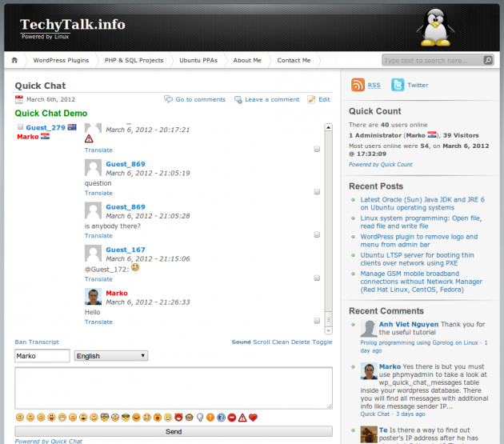Open the PHP & SQL Projects menu
Screen dimensions: 504x444
tap(134, 60)
